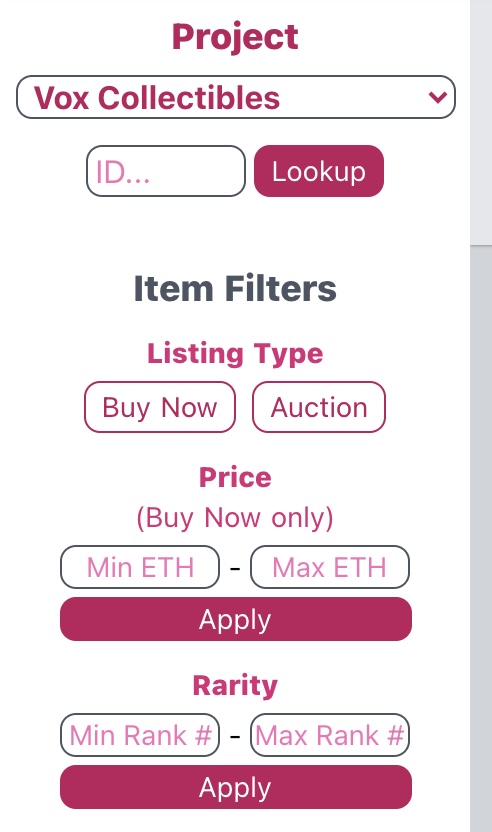Toggle the Buy Now listing type
492x832 pixels.
[160, 407]
